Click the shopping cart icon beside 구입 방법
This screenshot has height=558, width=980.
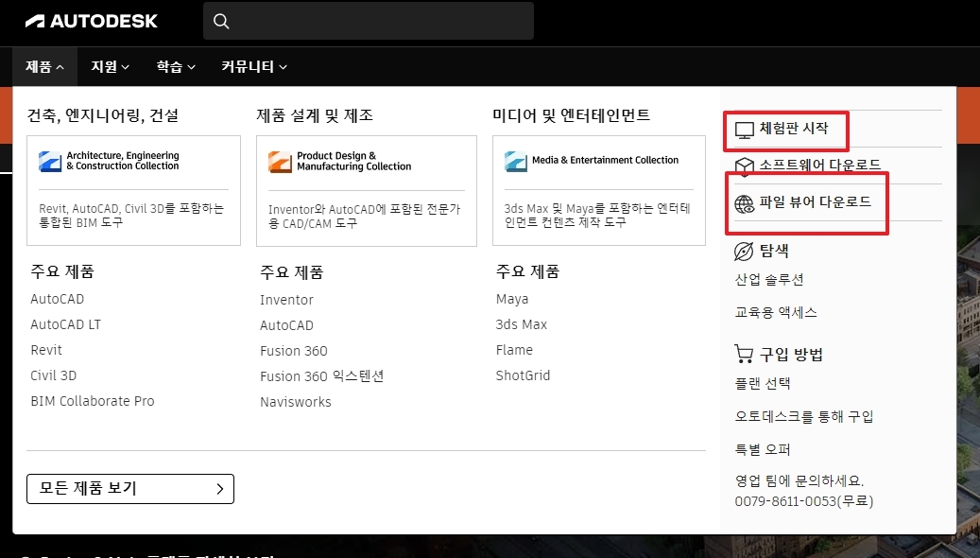coord(744,354)
